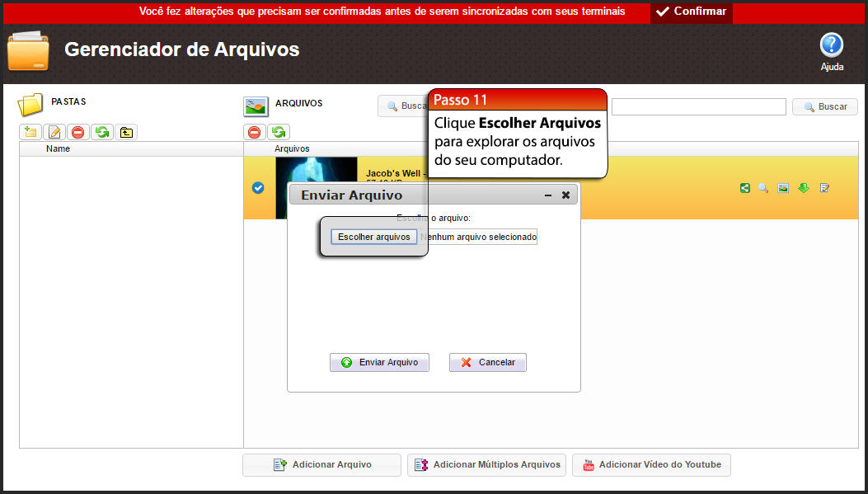Edit the file details with the edit icon
868x494 pixels.
[823, 188]
